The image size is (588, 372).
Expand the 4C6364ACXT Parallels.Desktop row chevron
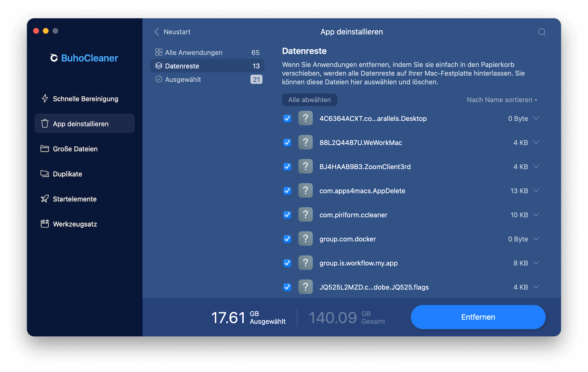536,118
